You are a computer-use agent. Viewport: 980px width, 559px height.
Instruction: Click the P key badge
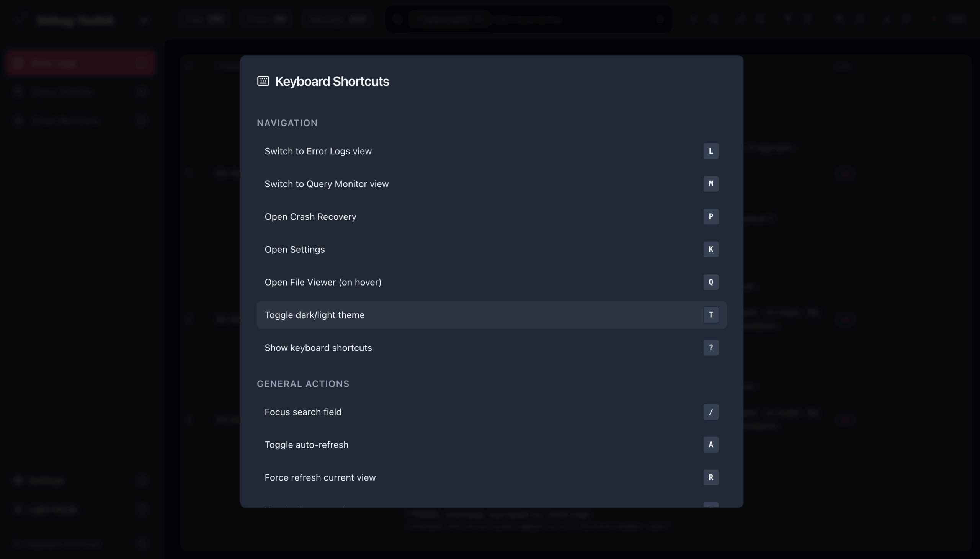tap(710, 217)
